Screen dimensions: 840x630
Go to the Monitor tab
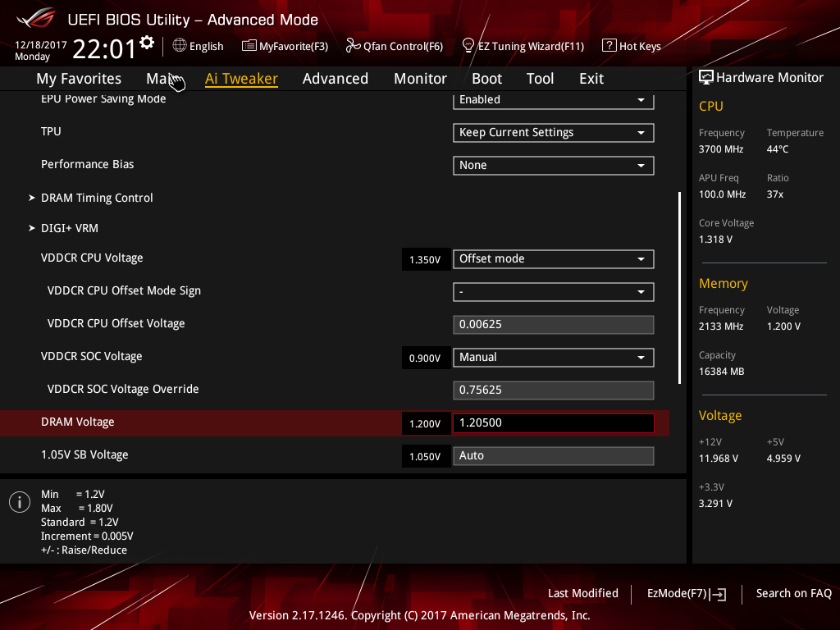420,79
